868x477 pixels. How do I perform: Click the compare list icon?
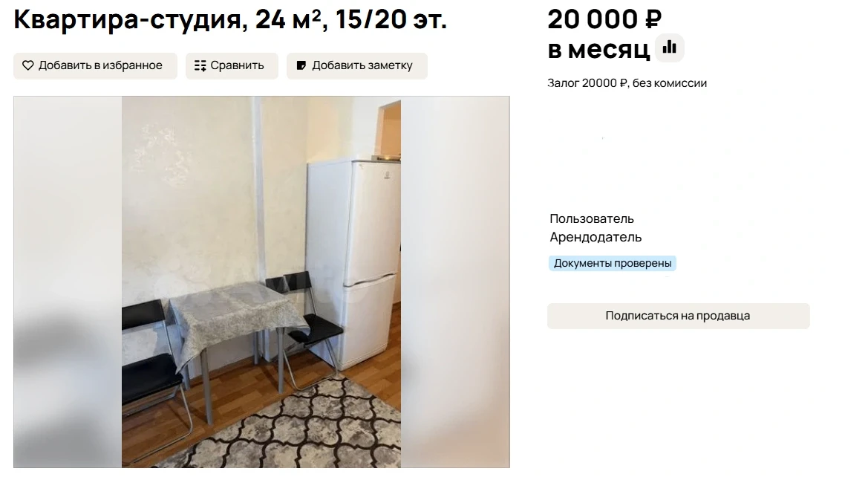(x=200, y=65)
